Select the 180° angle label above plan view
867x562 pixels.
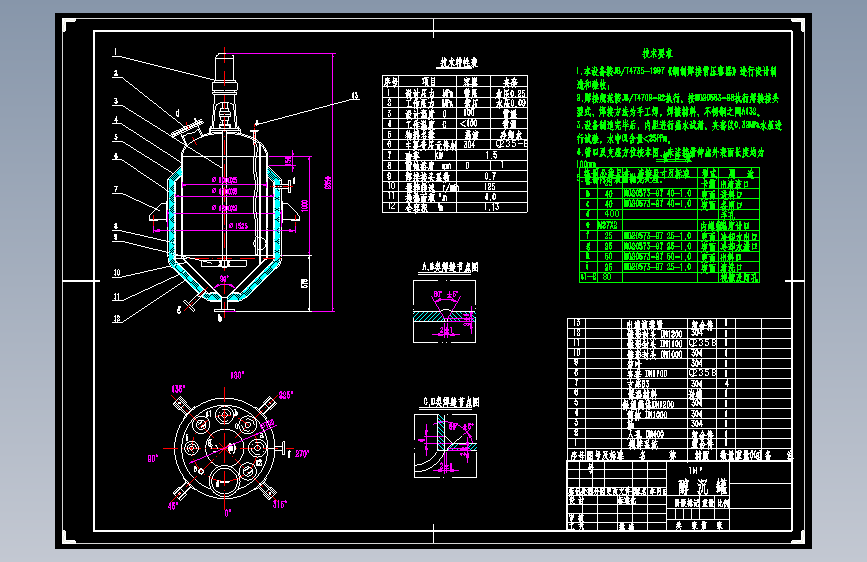pos(237,376)
